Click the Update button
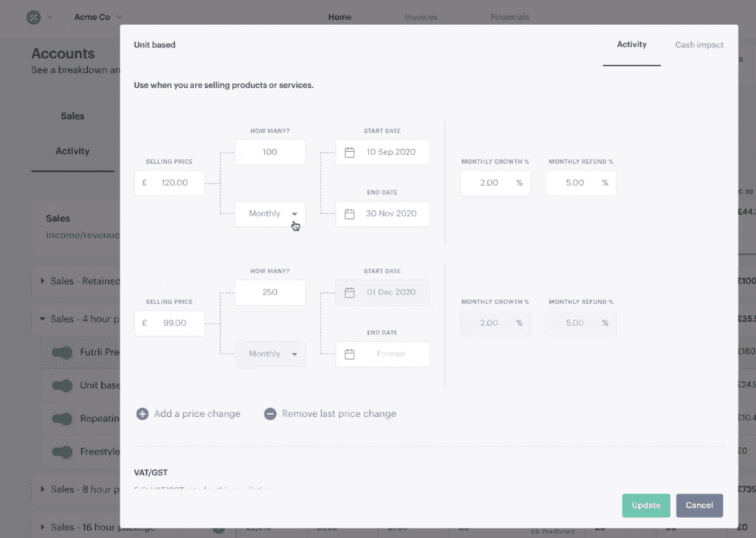The width and height of the screenshot is (756, 538). coord(646,506)
